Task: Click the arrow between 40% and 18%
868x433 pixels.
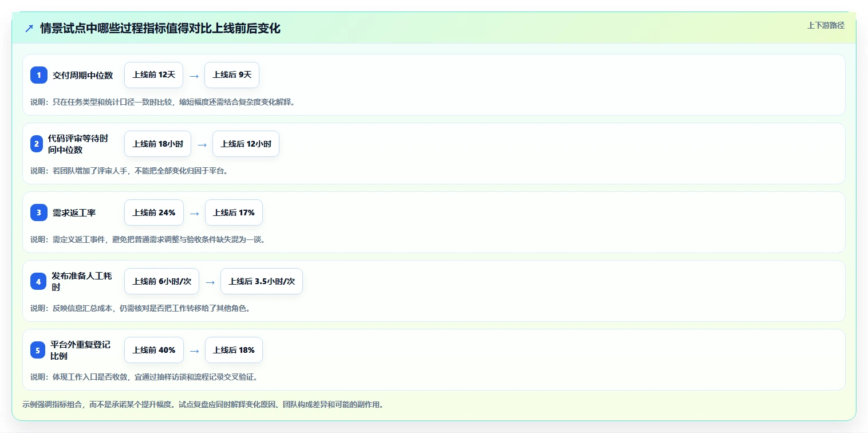Action: point(195,351)
